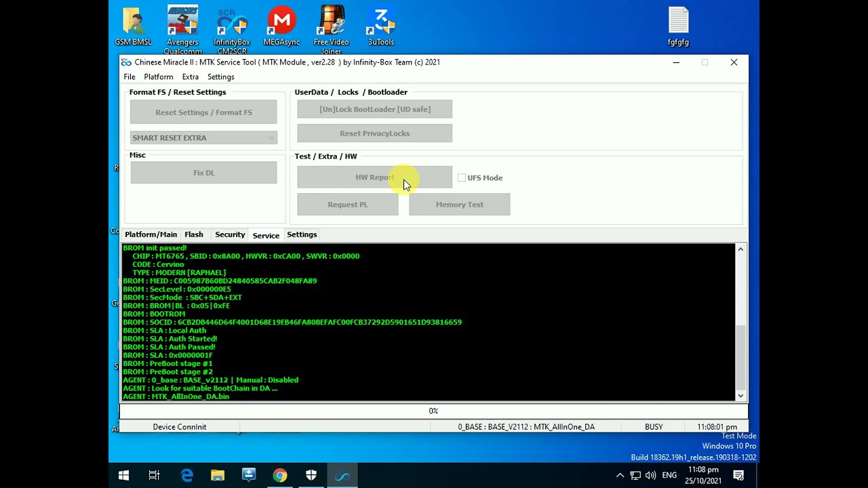Viewport: 868px width, 488px height.
Task: Click the BUSY status indicator
Action: pos(654,427)
